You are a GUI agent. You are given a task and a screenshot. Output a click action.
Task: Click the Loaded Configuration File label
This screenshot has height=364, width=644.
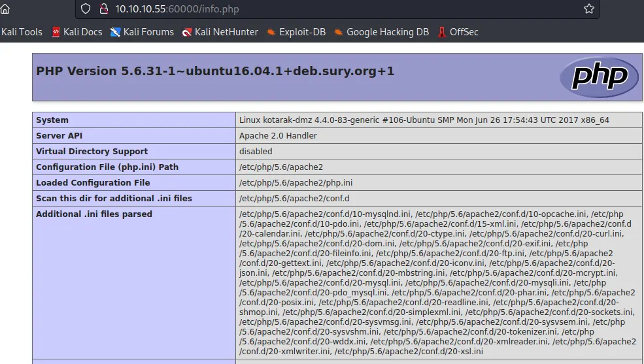pyautogui.click(x=93, y=182)
